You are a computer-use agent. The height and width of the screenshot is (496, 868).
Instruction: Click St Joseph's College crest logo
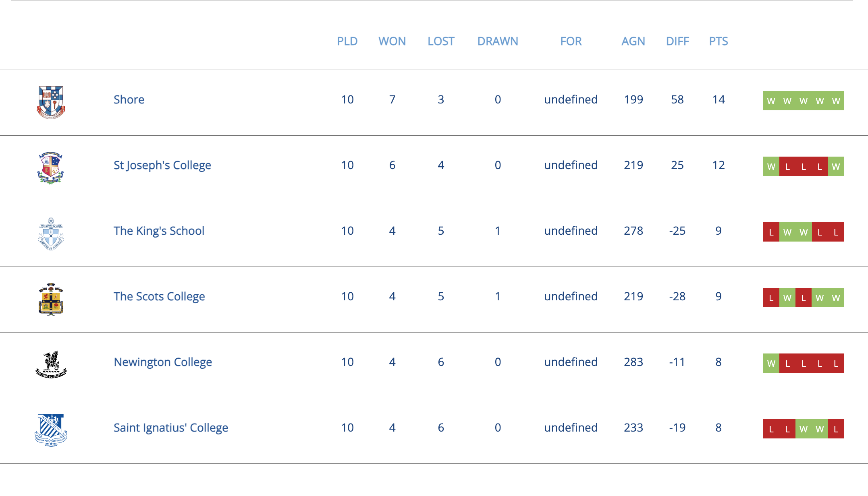pyautogui.click(x=51, y=168)
